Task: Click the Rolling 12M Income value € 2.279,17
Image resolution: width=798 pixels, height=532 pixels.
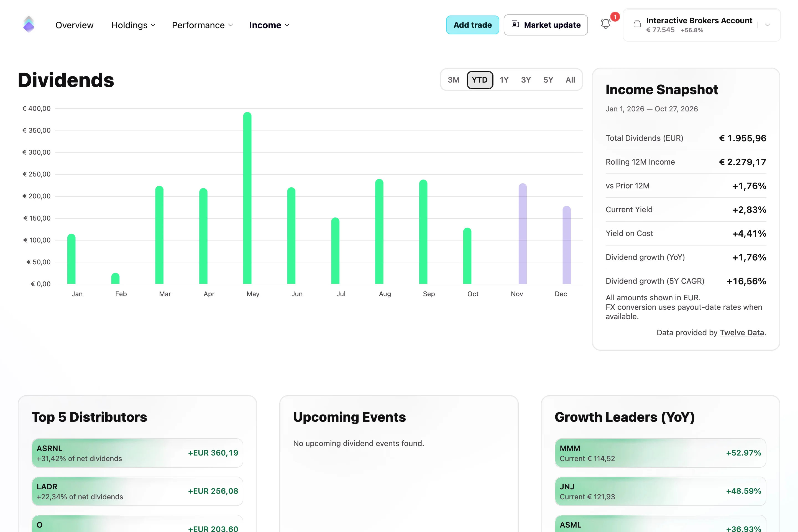Action: pyautogui.click(x=742, y=162)
